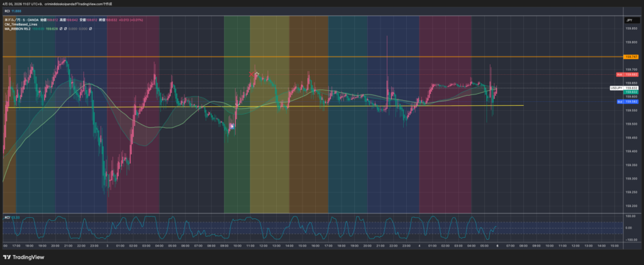Click the red X marker on the chart
This screenshot has height=265, width=644.
(252, 74)
